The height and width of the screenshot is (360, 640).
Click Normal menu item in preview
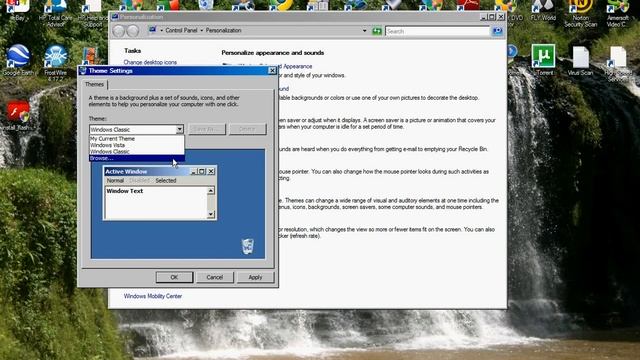(115, 180)
